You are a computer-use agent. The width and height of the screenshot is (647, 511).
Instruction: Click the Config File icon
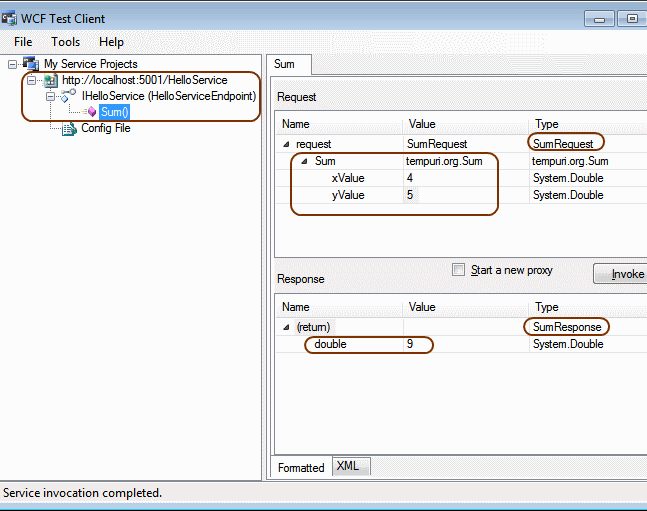[69, 128]
